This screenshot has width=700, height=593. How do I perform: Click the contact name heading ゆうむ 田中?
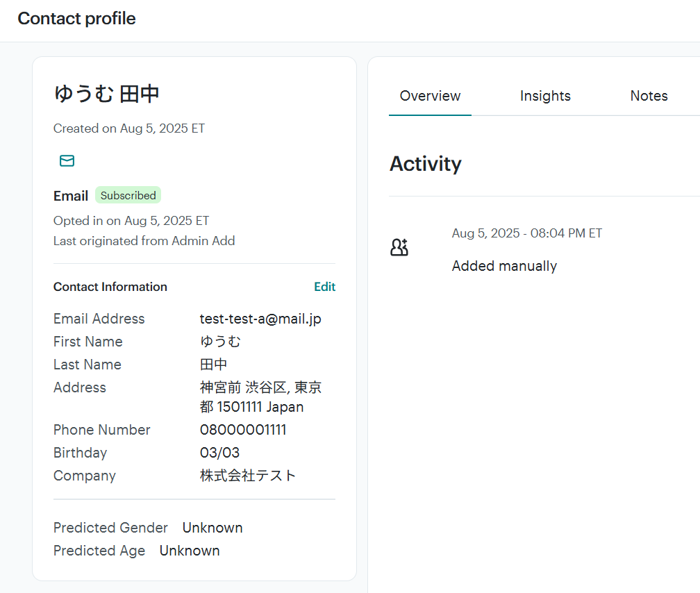coord(107,94)
